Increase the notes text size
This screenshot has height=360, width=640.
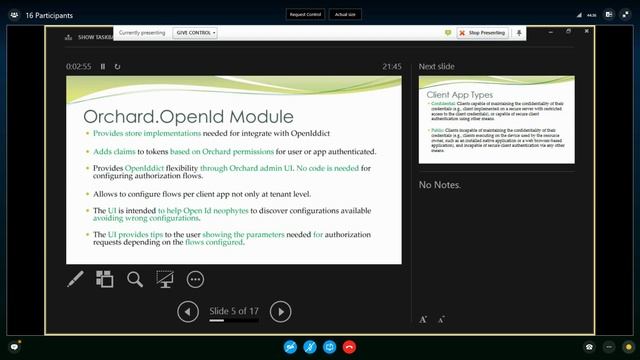423,319
